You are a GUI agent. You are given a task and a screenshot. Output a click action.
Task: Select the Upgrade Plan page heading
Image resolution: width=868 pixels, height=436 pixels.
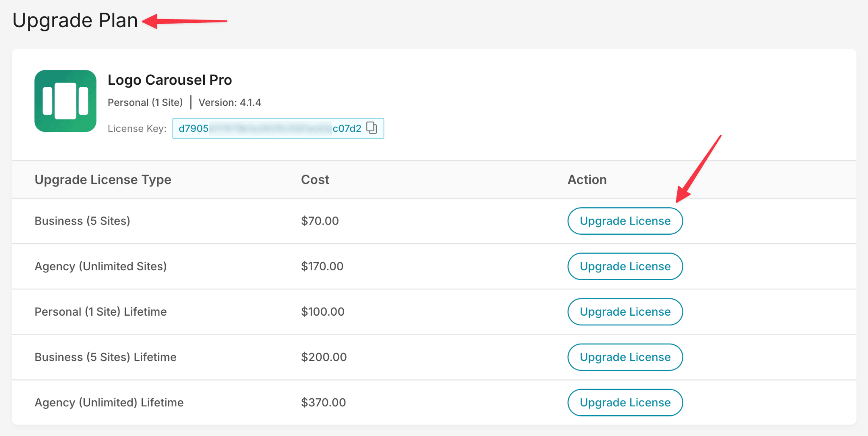tap(75, 19)
